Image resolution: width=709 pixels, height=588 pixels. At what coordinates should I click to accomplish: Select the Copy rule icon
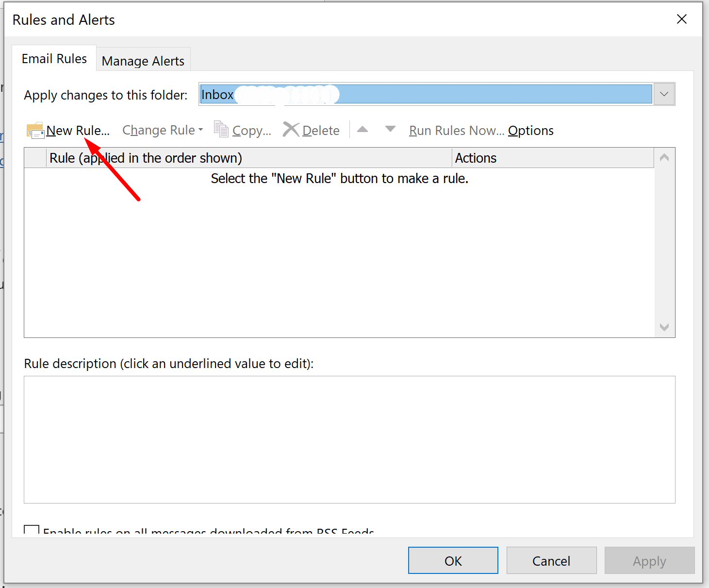click(x=221, y=129)
